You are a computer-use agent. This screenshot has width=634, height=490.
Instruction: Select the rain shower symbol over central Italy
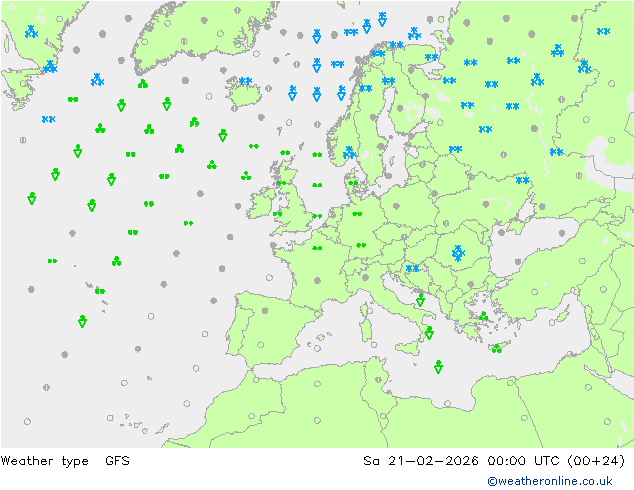tap(421, 300)
